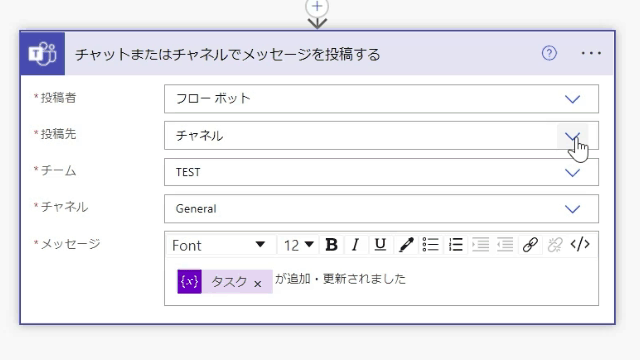Click the General channel field value
Screen dimensions: 640x360
click(196, 209)
